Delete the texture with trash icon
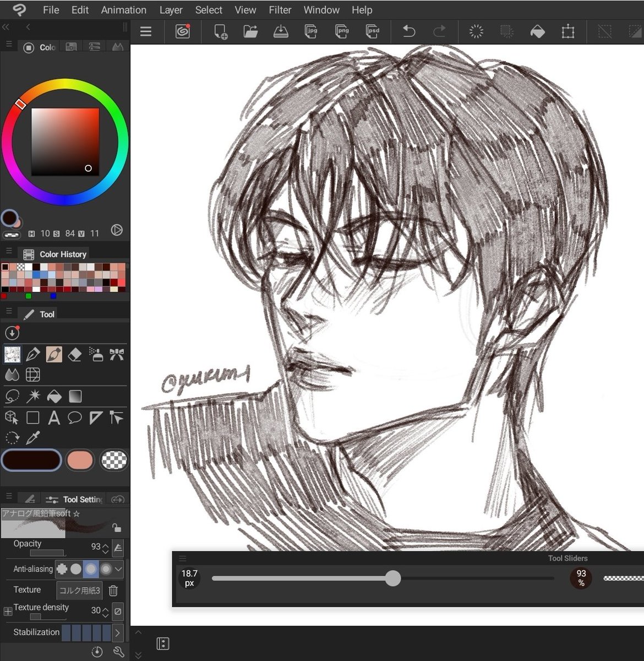Image resolution: width=644 pixels, height=661 pixels. pos(113,590)
